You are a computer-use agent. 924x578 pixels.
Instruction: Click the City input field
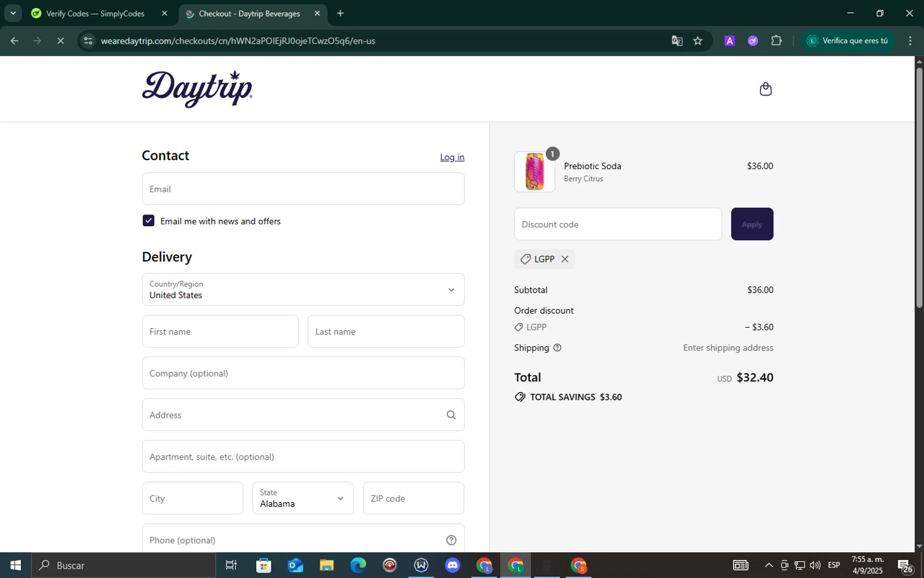pos(193,498)
